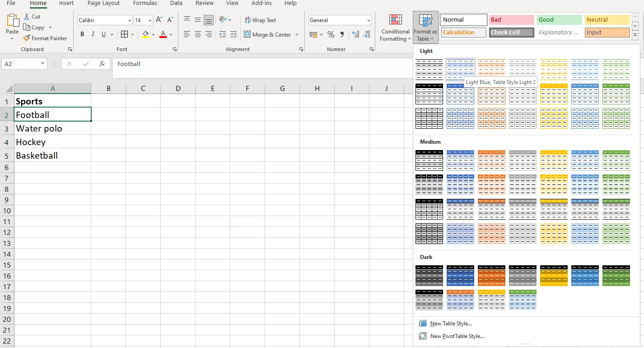
Task: Click New Table Style option
Action: (449, 323)
